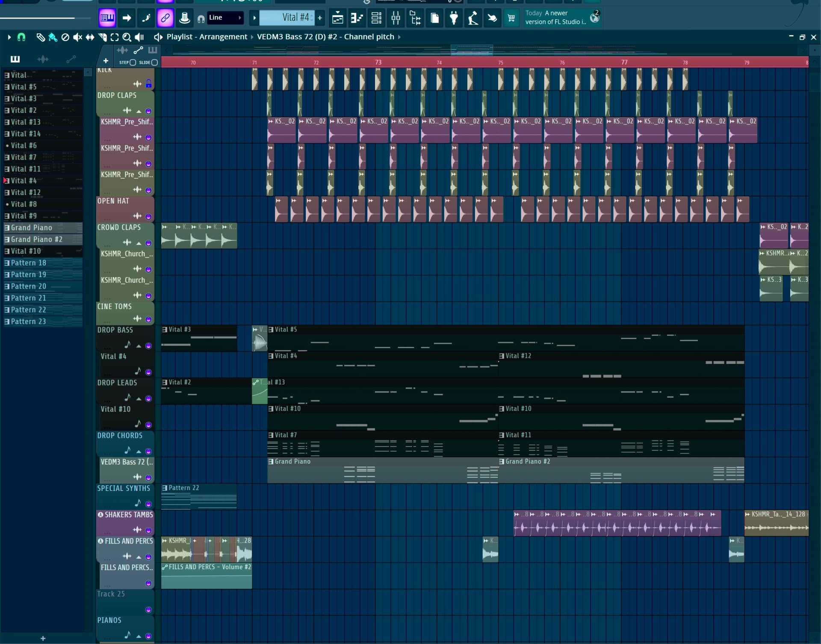Open the newer version news notification
The width and height of the screenshot is (821, 644).
562,18
